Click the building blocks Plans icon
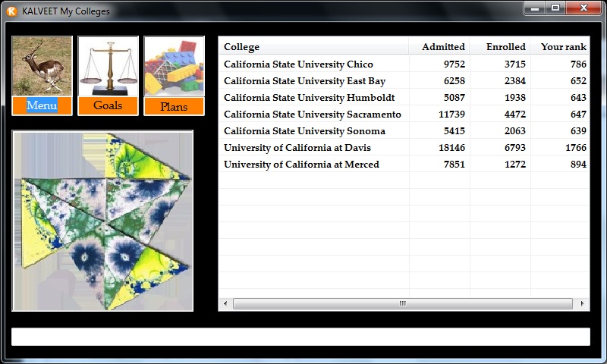This screenshot has height=364, width=607. [174, 66]
